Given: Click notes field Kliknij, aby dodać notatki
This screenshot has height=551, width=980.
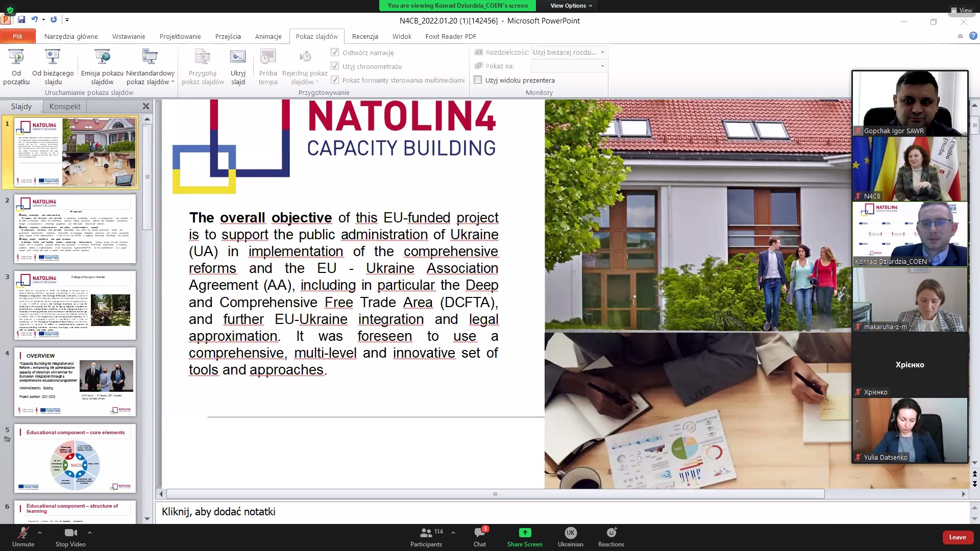Looking at the screenshot, I should [561, 512].
